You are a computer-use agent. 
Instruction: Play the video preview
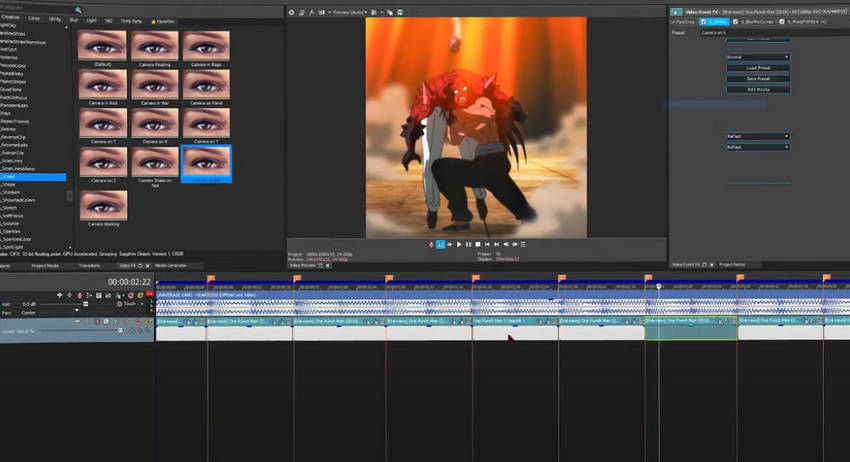[x=459, y=245]
